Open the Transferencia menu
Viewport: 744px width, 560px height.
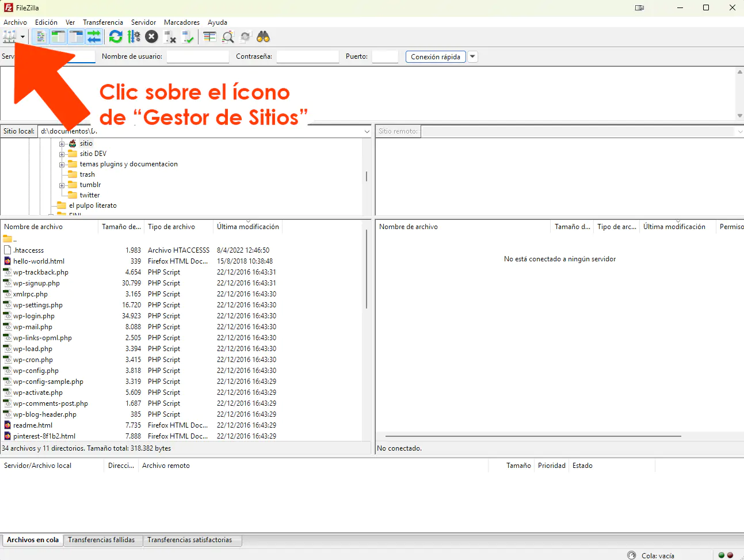(x=102, y=22)
